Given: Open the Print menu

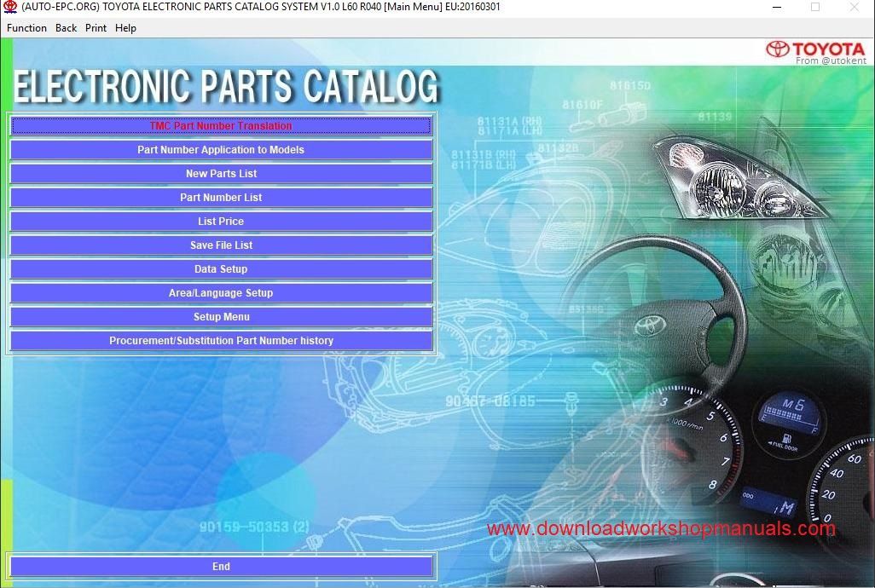Looking at the screenshot, I should (96, 28).
